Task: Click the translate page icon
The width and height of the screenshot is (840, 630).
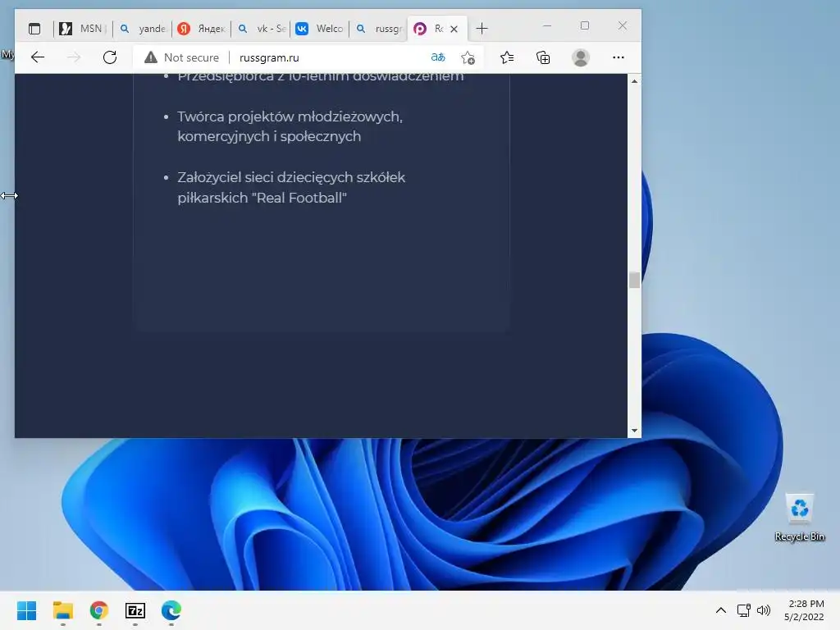Action: [x=438, y=57]
